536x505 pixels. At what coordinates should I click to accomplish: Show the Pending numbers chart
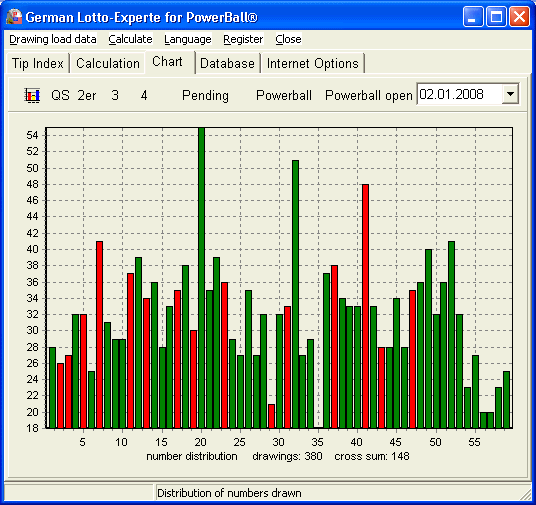coord(205,95)
